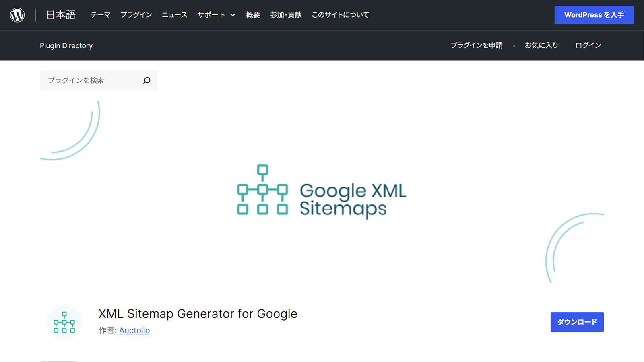Viewport: 644px width, 362px height.
Task: Go to the お気に入り link
Action: tap(541, 45)
